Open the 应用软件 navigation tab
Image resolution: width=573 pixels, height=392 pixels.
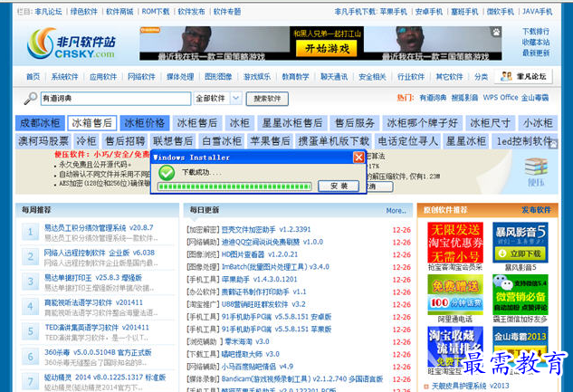pos(103,77)
